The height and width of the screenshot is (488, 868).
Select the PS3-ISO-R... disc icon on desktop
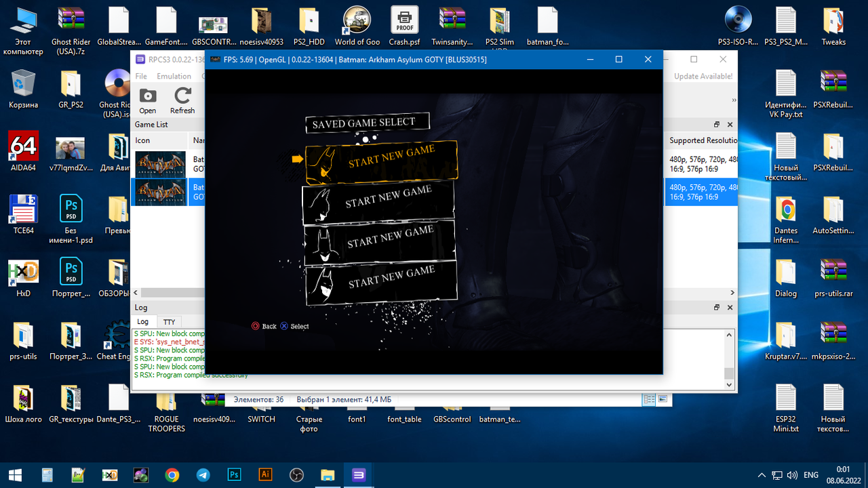click(738, 26)
